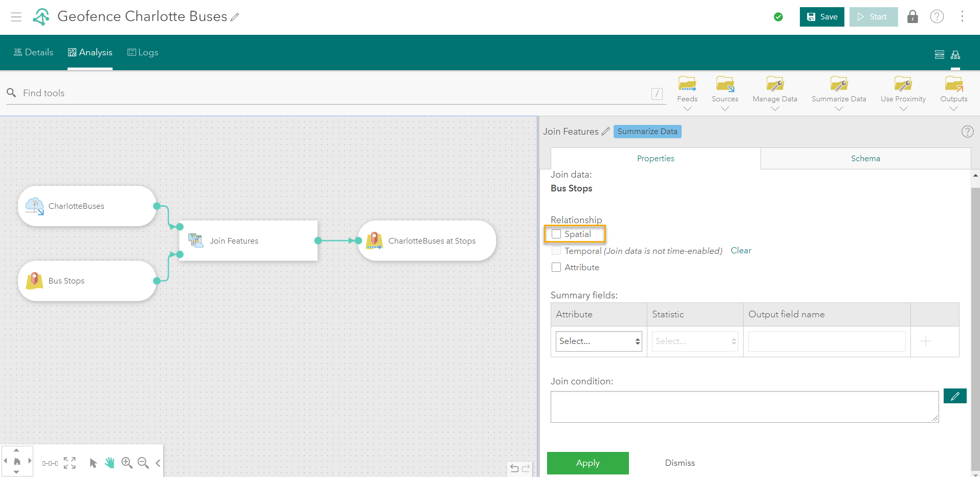Save the analytic
Image resolution: width=980 pixels, height=477 pixels.
[822, 17]
